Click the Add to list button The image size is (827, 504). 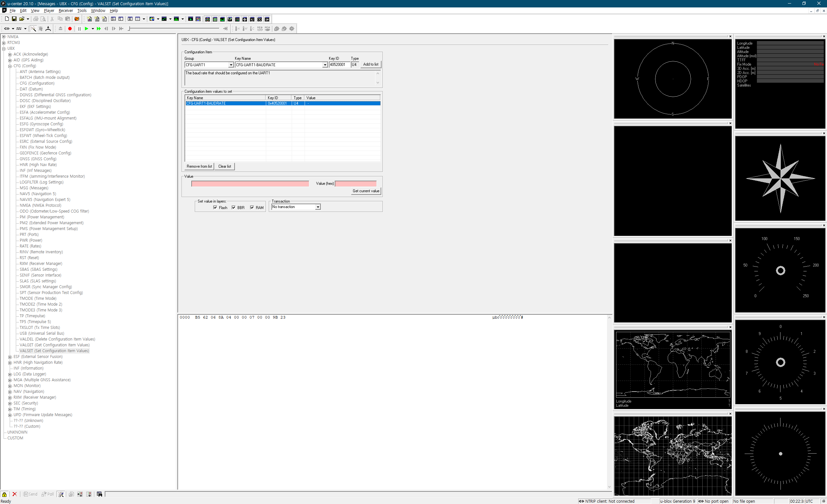tap(371, 64)
